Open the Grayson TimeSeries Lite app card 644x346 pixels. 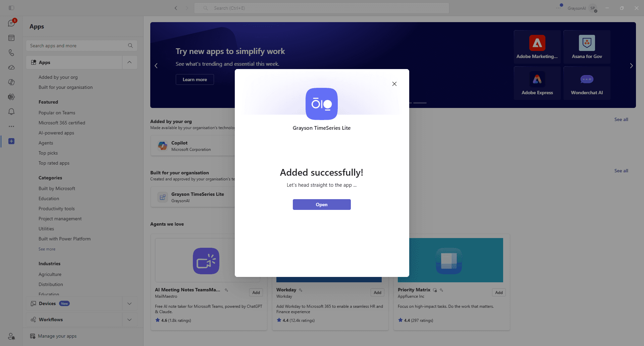[x=193, y=197]
